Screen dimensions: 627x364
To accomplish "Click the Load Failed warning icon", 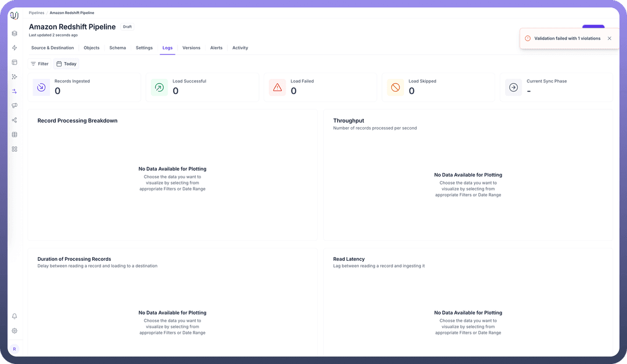I will (277, 88).
